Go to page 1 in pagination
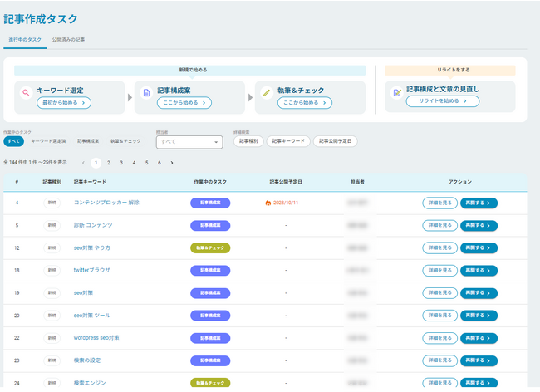The image size is (540, 392). [x=96, y=163]
